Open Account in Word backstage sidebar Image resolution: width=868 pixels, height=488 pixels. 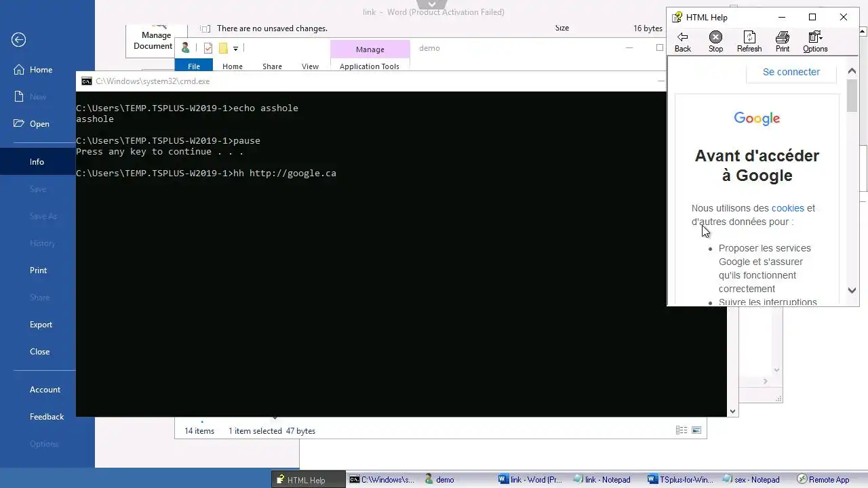point(45,390)
